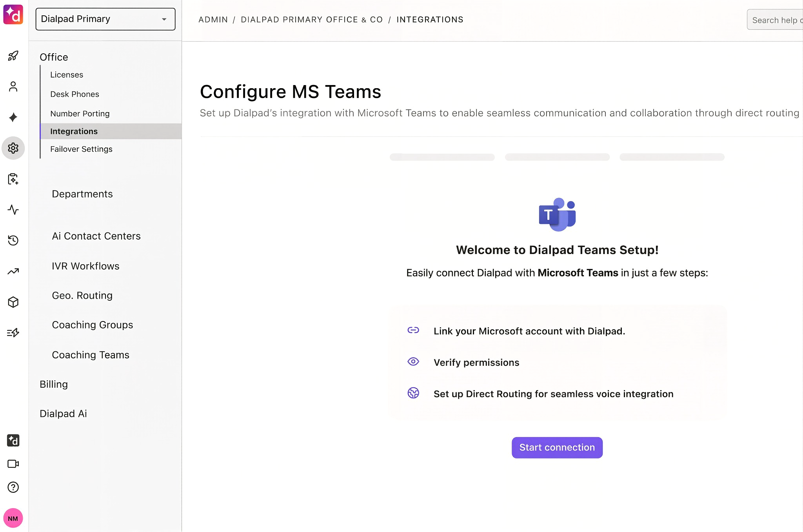
Task: Click the Dialpad logo icon
Action: 13,15
